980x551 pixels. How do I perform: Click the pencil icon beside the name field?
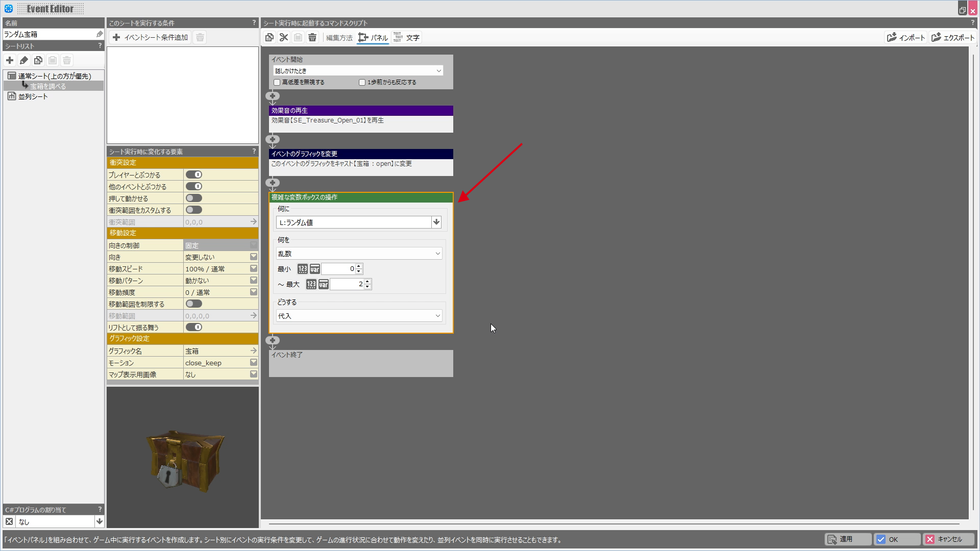click(100, 34)
